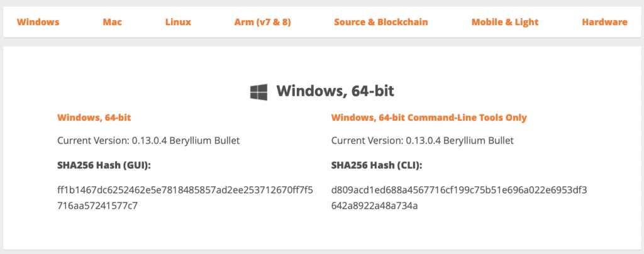Click the 'SHA256 Hash (GUI):' label
Screen dimensions: 644x254
[x=104, y=166]
